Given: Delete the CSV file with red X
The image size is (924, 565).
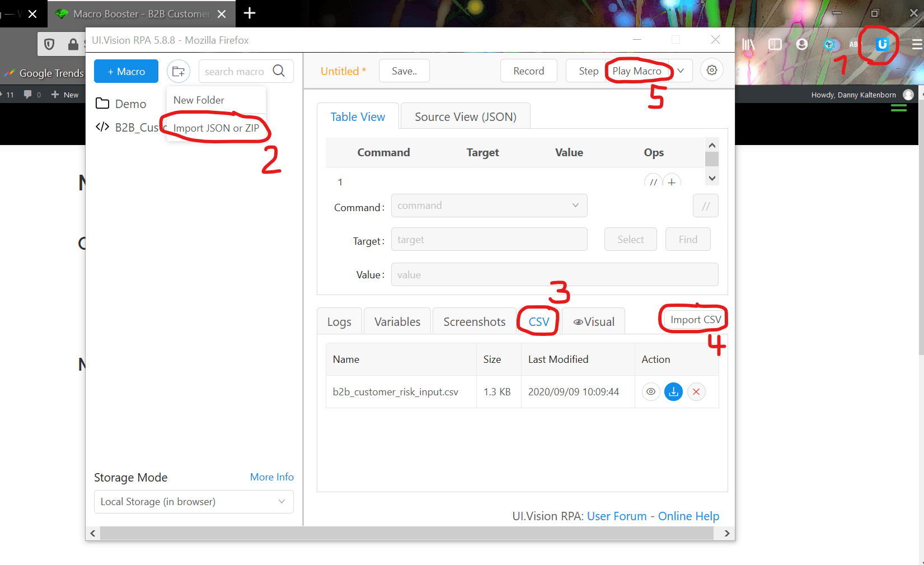Looking at the screenshot, I should tap(696, 392).
